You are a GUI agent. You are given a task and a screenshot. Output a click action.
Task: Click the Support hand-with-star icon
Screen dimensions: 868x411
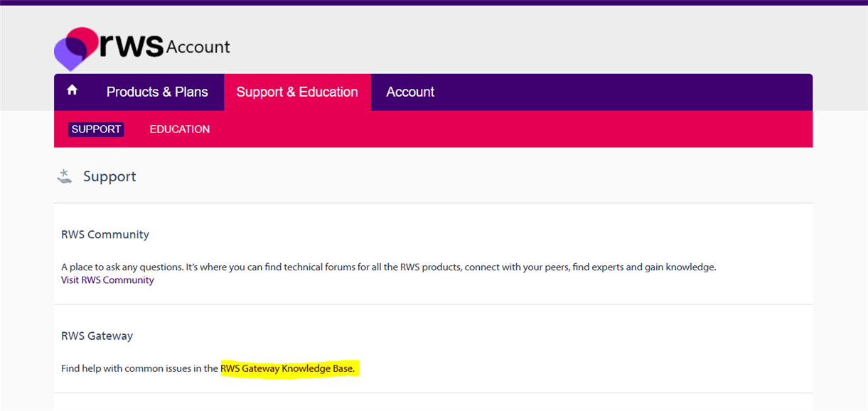point(65,176)
